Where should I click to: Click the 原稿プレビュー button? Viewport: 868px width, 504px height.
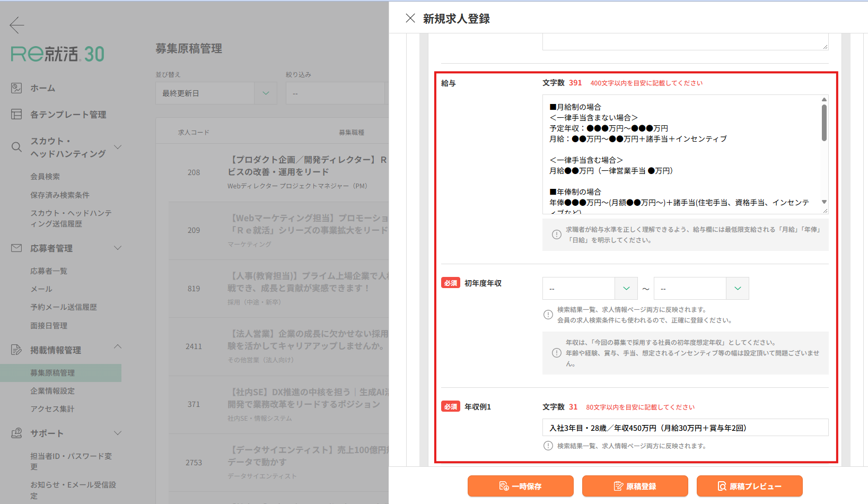click(750, 486)
